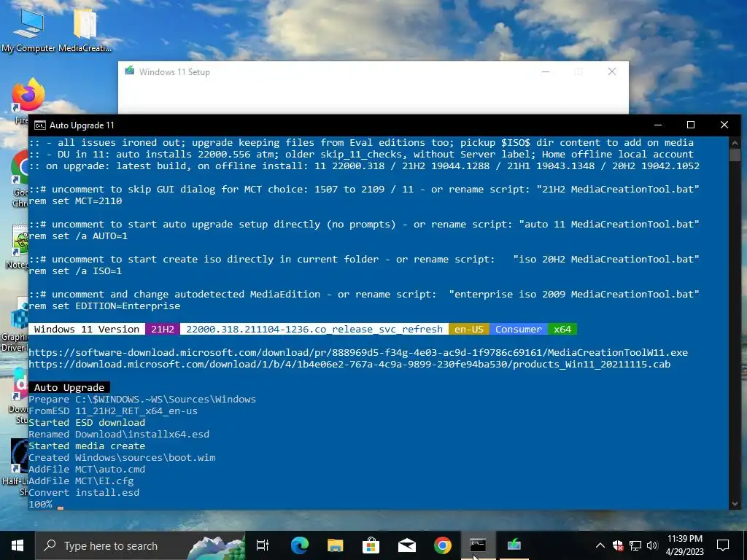
Task: Click the en-US language label
Action: [469, 329]
